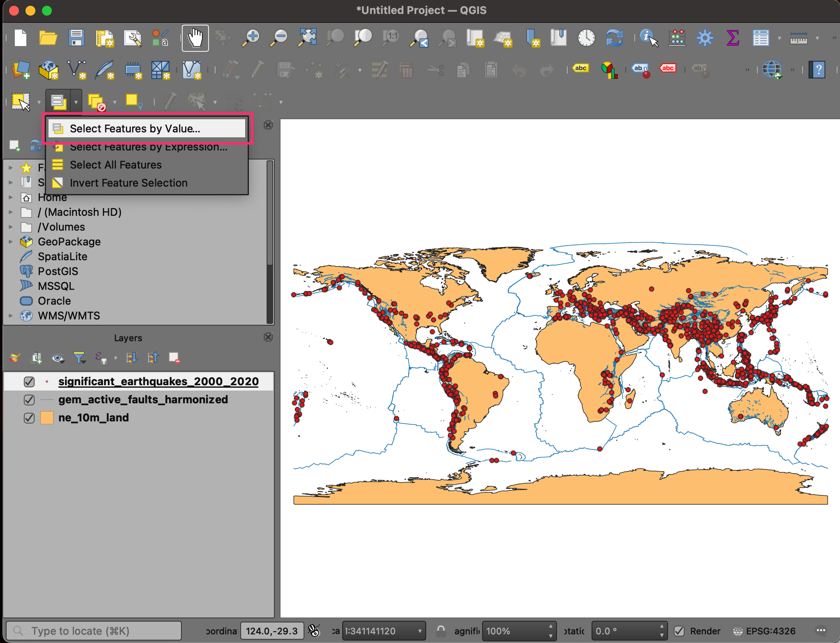
Task: Click Deselect Features from all layers icon
Action: point(97,102)
